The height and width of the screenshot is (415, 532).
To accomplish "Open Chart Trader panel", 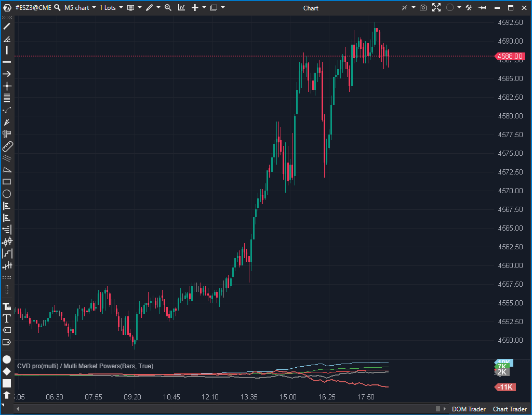I will (x=510, y=409).
